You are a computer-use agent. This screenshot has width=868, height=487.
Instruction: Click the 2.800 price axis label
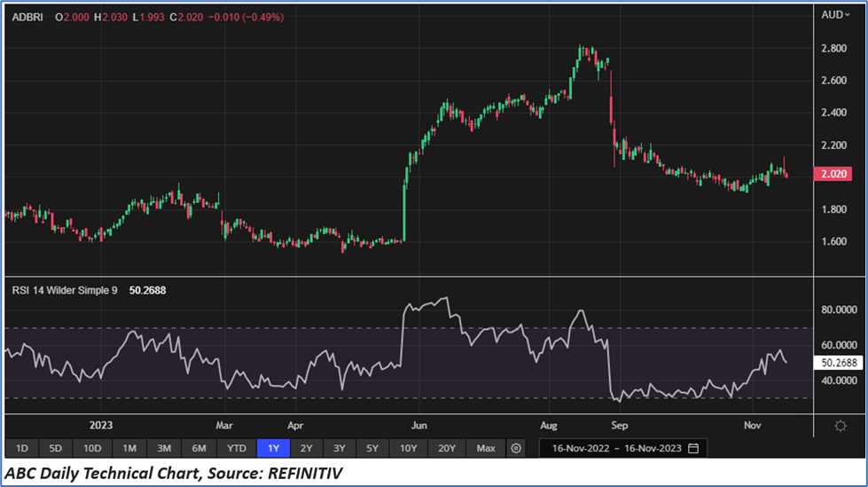pos(833,48)
